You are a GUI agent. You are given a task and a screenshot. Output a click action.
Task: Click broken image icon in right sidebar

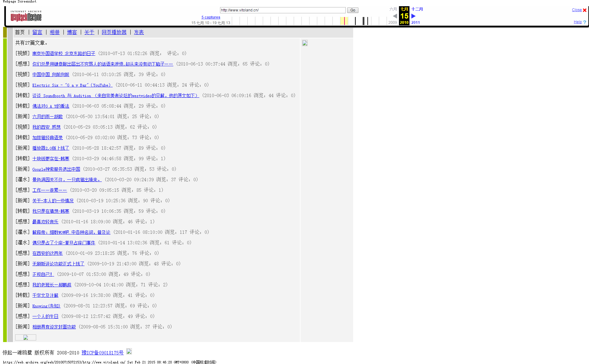305,43
